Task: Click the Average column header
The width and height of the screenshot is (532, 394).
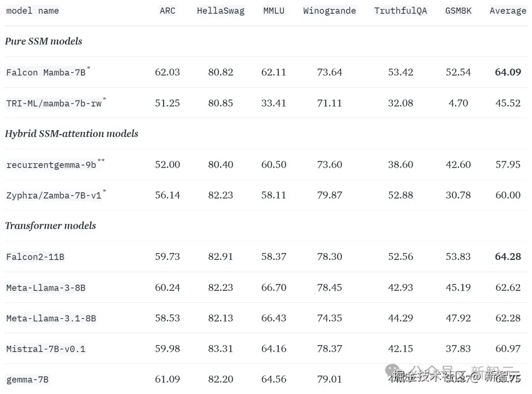Action: pyautogui.click(x=508, y=11)
